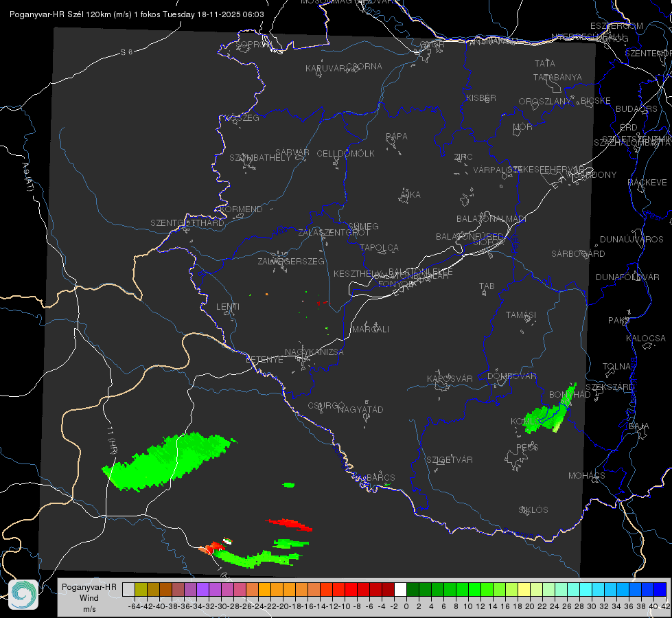
Task: Click the white swatch between -2 and 0
Action: pyautogui.click(x=400, y=589)
